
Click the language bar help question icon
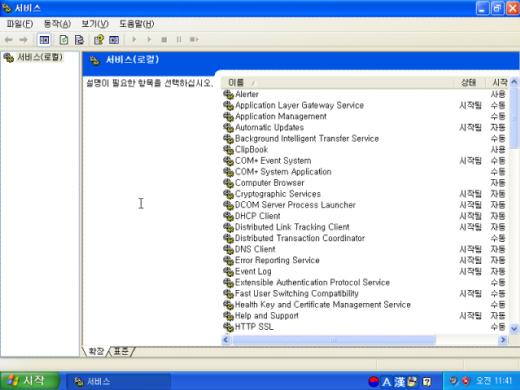[x=427, y=382]
